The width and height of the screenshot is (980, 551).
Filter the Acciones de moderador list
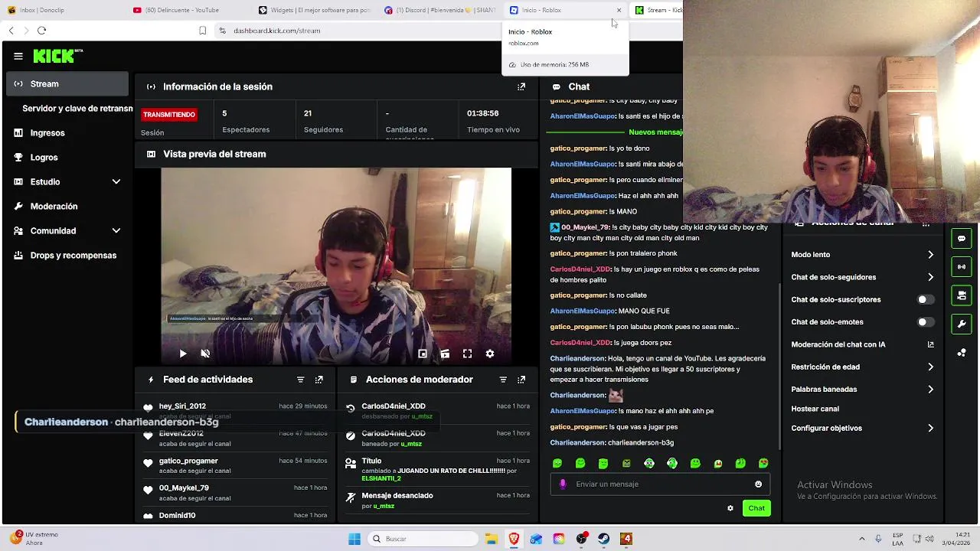click(503, 380)
